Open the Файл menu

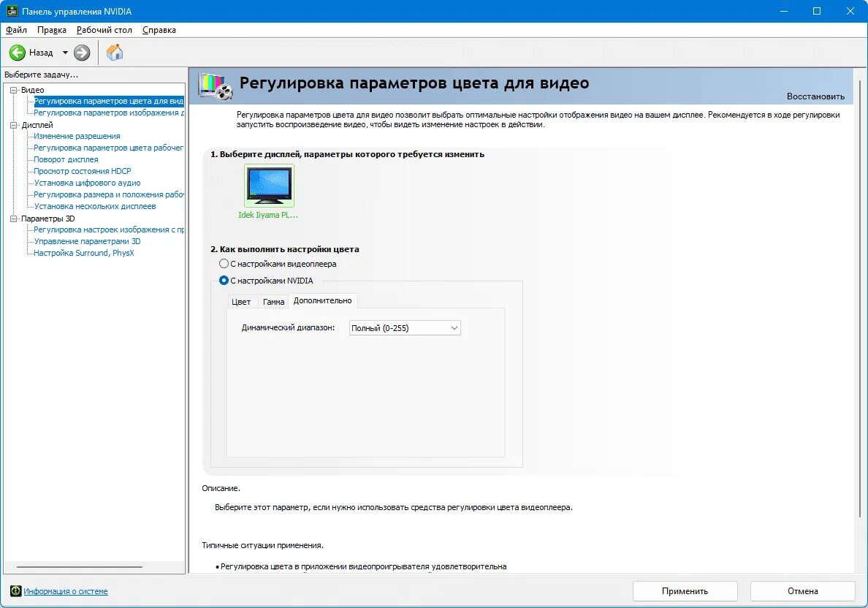[x=17, y=30]
